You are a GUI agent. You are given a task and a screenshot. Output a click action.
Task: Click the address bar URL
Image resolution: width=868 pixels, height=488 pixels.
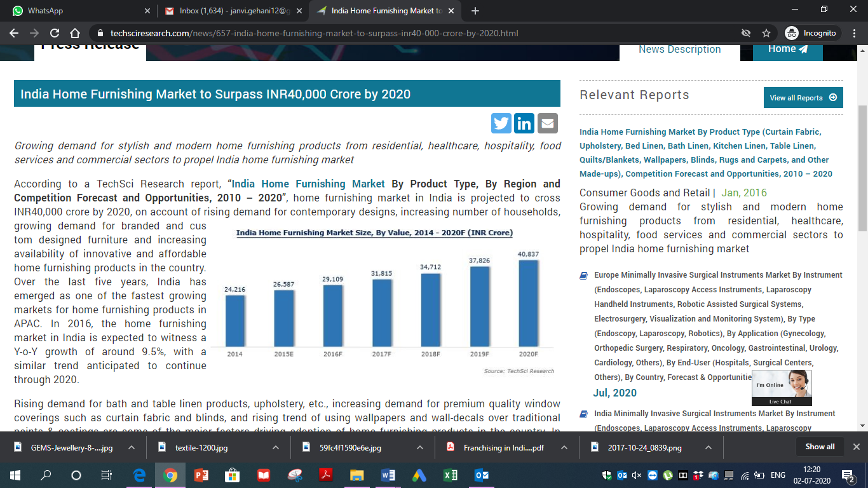pos(315,33)
